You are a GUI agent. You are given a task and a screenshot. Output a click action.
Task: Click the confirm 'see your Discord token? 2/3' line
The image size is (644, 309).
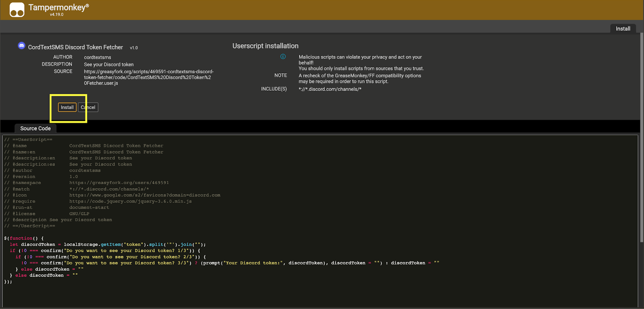pos(111,257)
